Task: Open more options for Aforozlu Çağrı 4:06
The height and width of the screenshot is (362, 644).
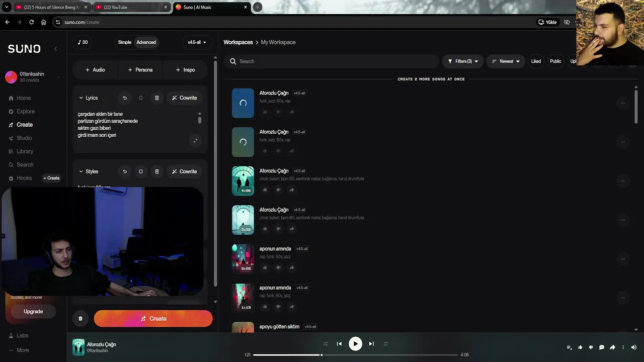Action: tap(622, 181)
